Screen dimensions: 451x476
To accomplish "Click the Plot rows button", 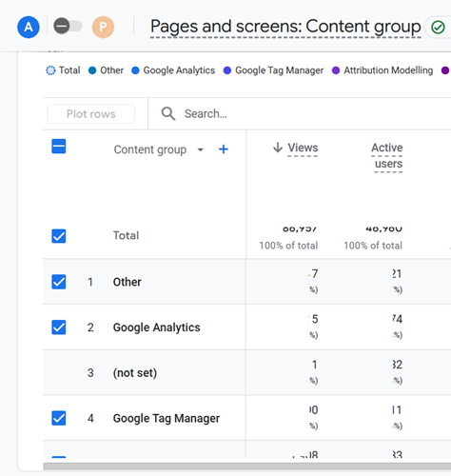I will 91,114.
